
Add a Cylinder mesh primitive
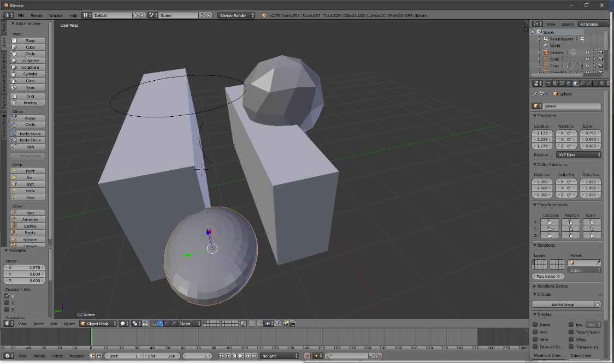(27, 74)
